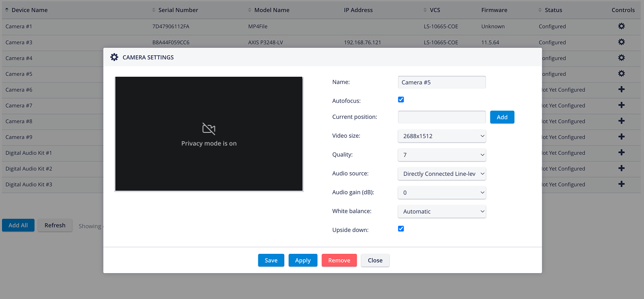Viewport: 644px width, 299px height.
Task: Toggle the Upside down checkbox
Action: click(401, 228)
